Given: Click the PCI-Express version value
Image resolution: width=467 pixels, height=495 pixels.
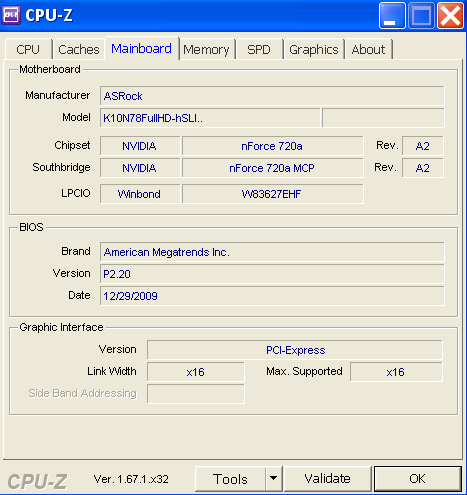Looking at the screenshot, I should point(295,350).
